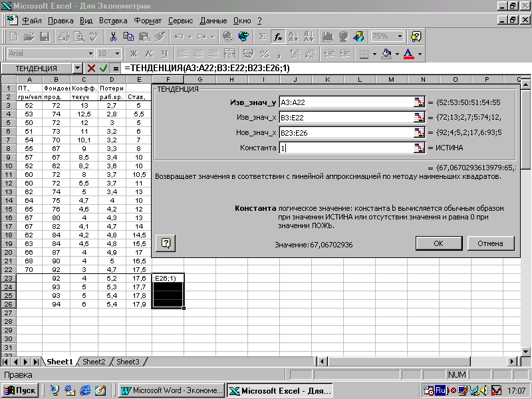Cancel formula entry with red X
The width and height of the screenshot is (532, 399).
(91, 68)
